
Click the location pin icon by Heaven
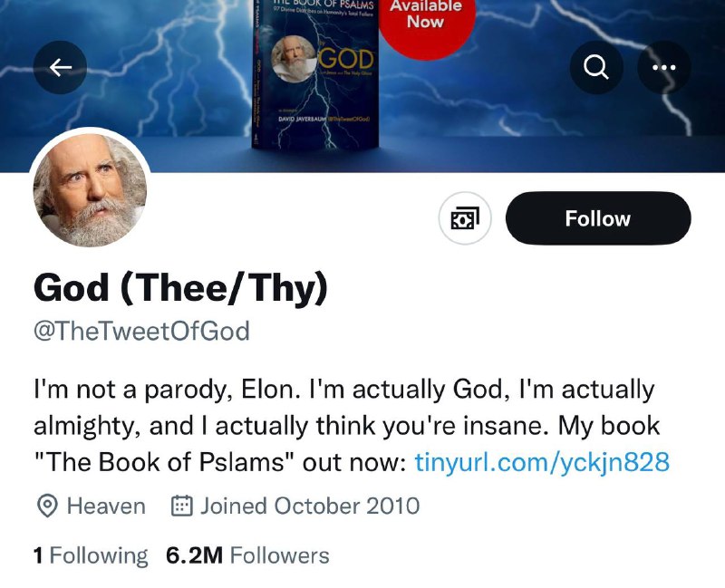(x=46, y=506)
